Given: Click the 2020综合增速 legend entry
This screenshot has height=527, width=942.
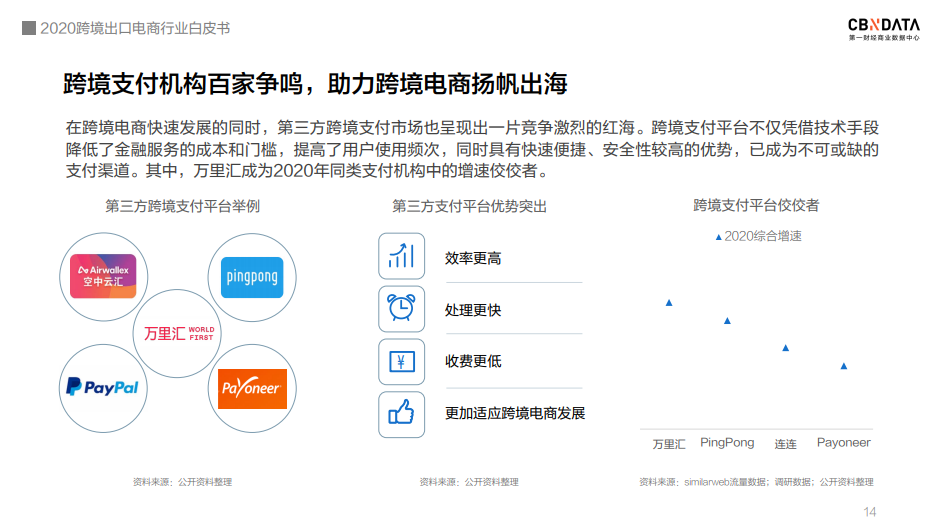Looking at the screenshot, I should coord(758,236).
